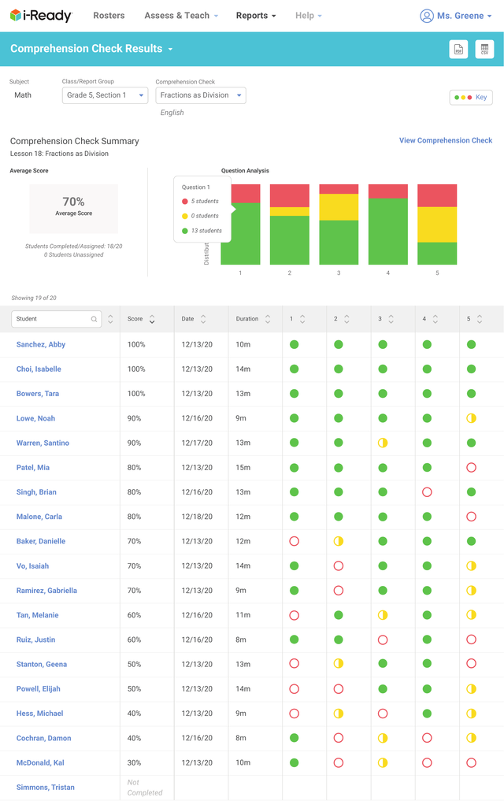Open the Class/Report Group dropdown
The image size is (504, 812).
pyautogui.click(x=106, y=95)
